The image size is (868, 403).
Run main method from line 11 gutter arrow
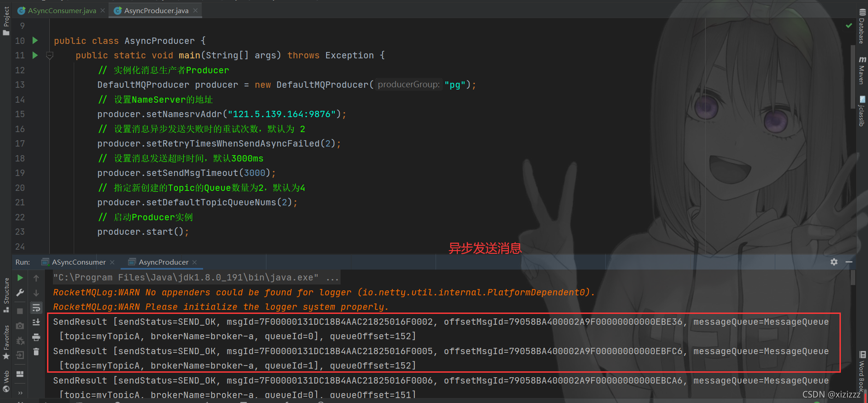[x=35, y=55]
